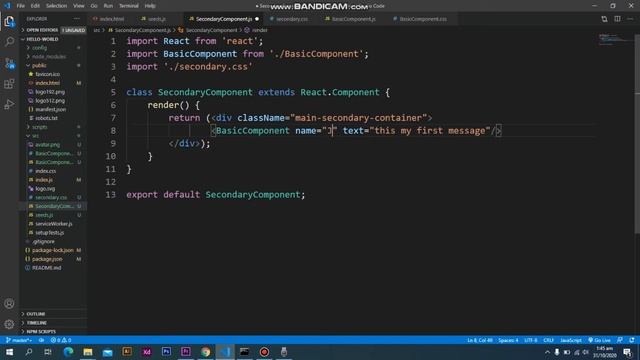Click JavaScript language mode selector
Screen dimensions: 640x360
[x=571, y=340]
